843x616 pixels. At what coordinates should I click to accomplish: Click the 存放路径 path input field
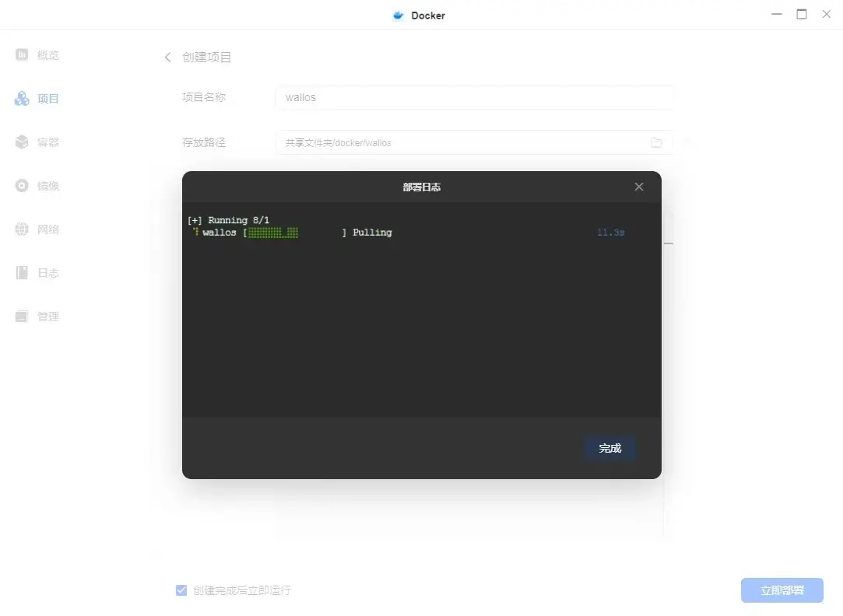463,143
